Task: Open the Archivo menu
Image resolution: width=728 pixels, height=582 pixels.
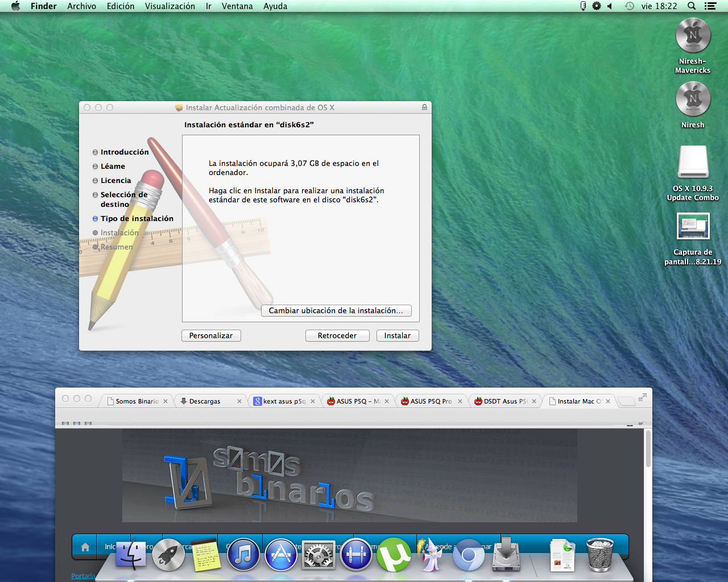Action: [82, 6]
